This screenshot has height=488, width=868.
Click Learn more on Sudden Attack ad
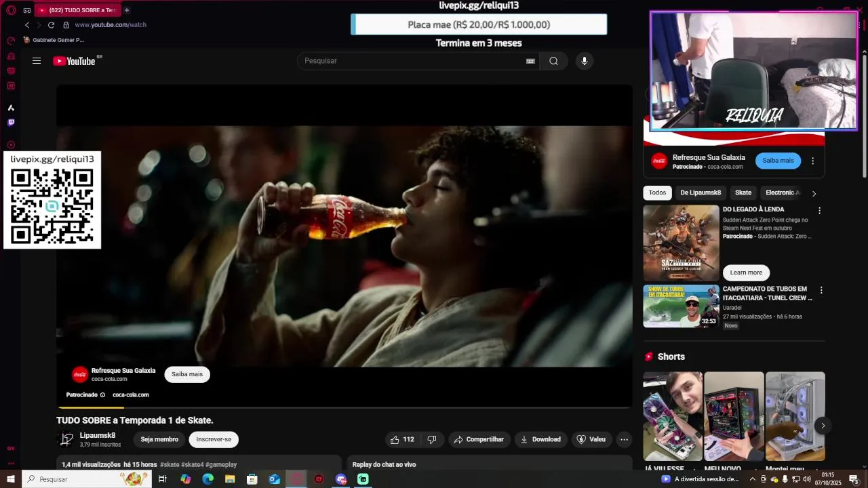tap(746, 272)
